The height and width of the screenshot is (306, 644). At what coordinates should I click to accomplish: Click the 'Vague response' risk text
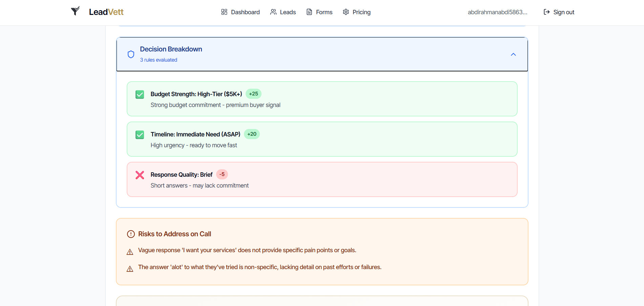pyautogui.click(x=247, y=250)
